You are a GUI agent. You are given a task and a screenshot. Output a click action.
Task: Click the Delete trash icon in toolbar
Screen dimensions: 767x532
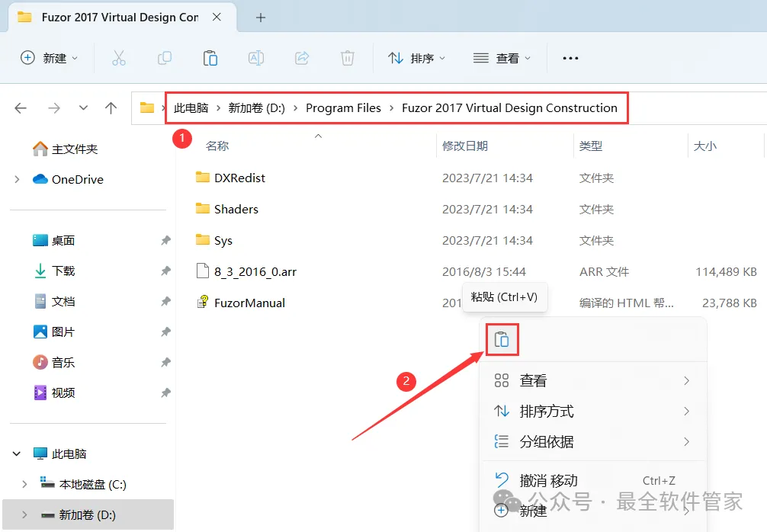click(348, 58)
